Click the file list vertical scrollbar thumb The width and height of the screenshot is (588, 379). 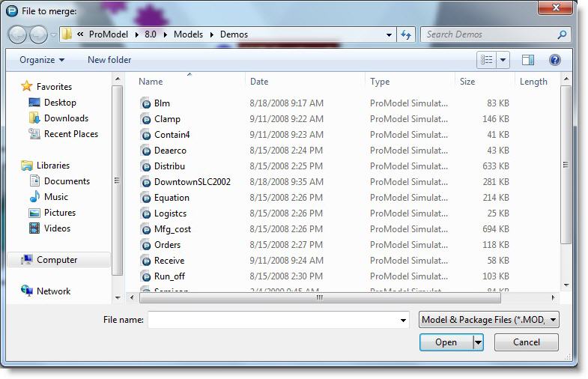[x=566, y=165]
